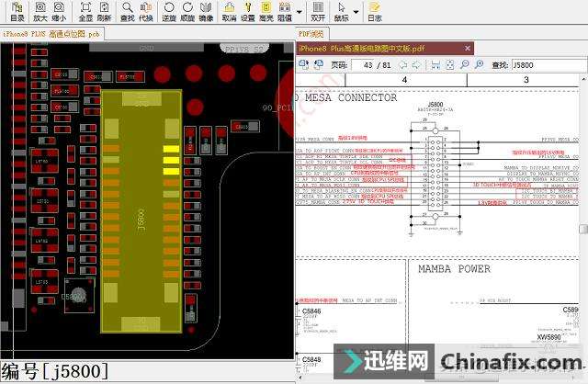Switch to the PDF浏览 tab
Image resolution: width=588 pixels, height=384 pixels.
click(311, 34)
